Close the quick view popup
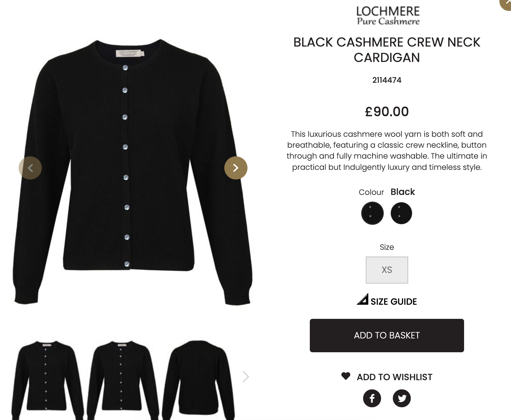Screen dimensions: 511x420 [506, 3]
